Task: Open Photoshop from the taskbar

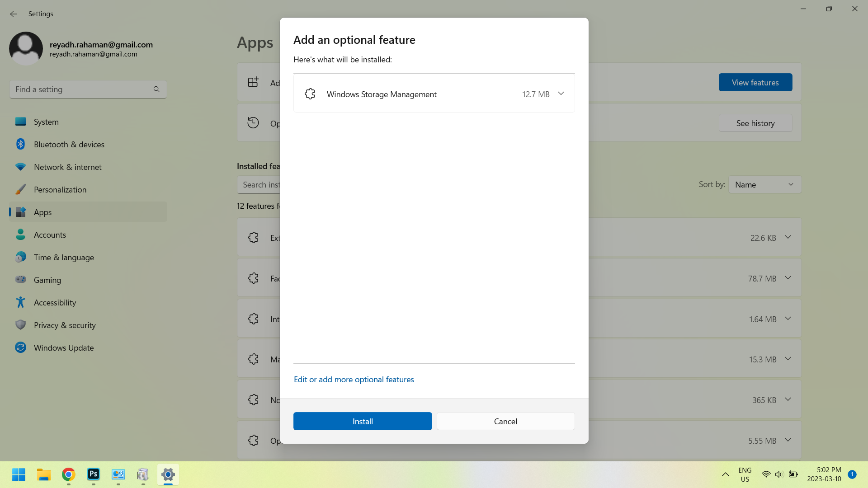Action: [x=93, y=474]
